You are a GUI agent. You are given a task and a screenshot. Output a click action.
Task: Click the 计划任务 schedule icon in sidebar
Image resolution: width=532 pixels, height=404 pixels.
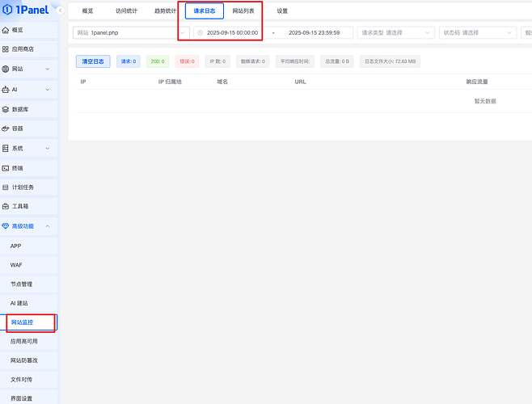coord(6,187)
